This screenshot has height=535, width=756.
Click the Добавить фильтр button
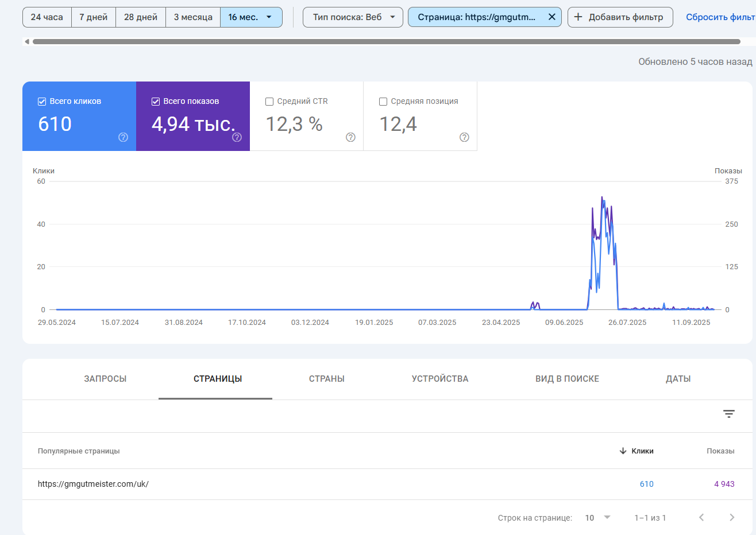(620, 17)
